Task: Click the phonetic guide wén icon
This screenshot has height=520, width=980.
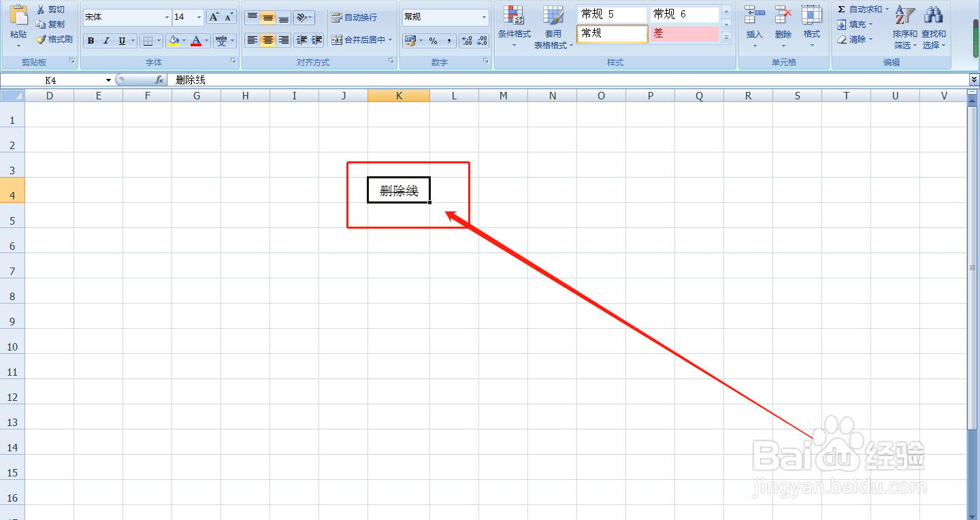Action: tap(221, 41)
